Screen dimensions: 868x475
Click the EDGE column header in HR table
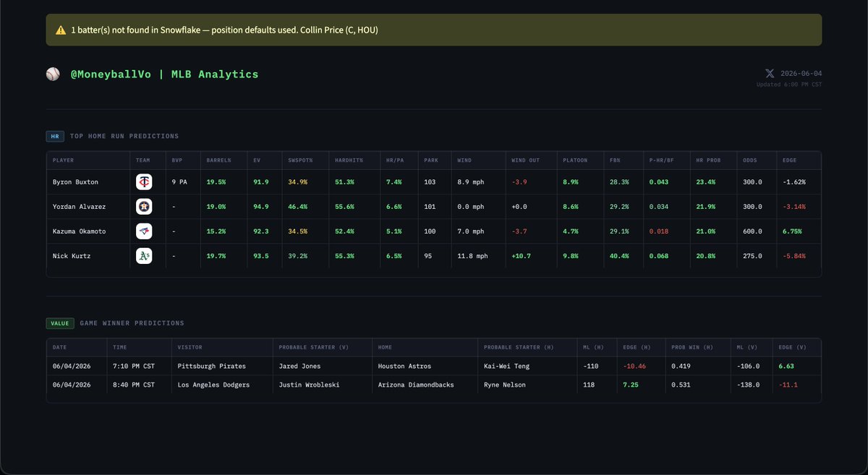pos(789,161)
